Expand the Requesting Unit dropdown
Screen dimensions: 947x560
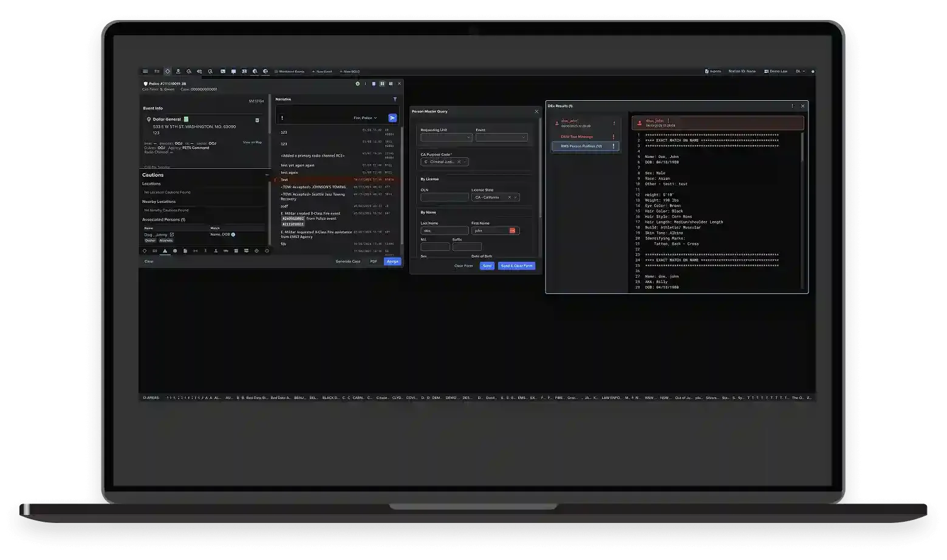pos(446,137)
